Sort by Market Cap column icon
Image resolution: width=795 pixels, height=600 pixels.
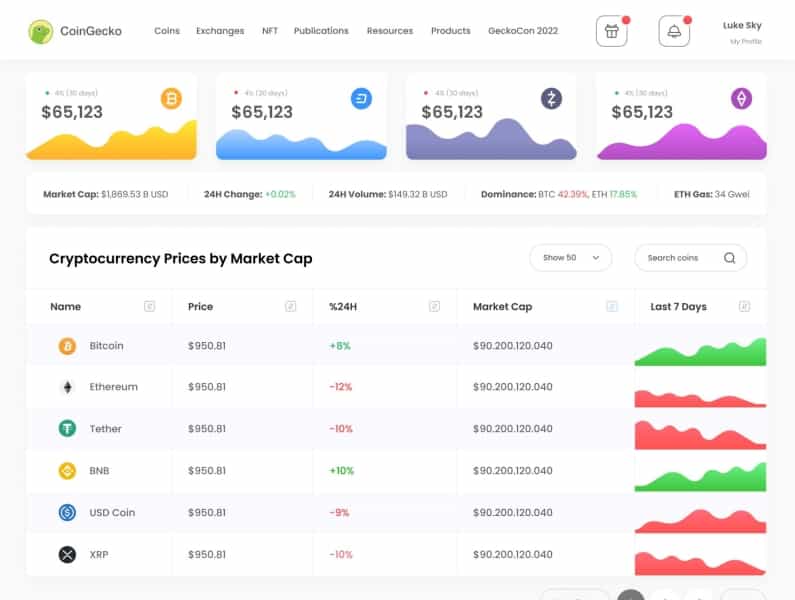pyautogui.click(x=612, y=306)
